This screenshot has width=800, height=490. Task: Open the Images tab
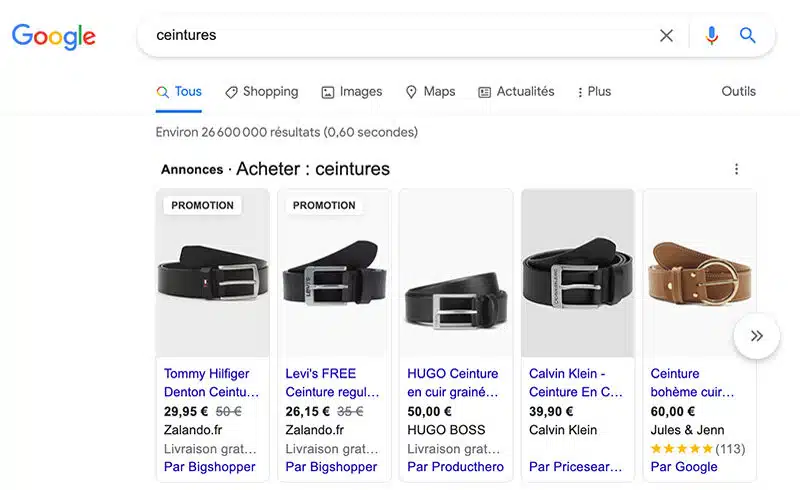click(x=351, y=92)
